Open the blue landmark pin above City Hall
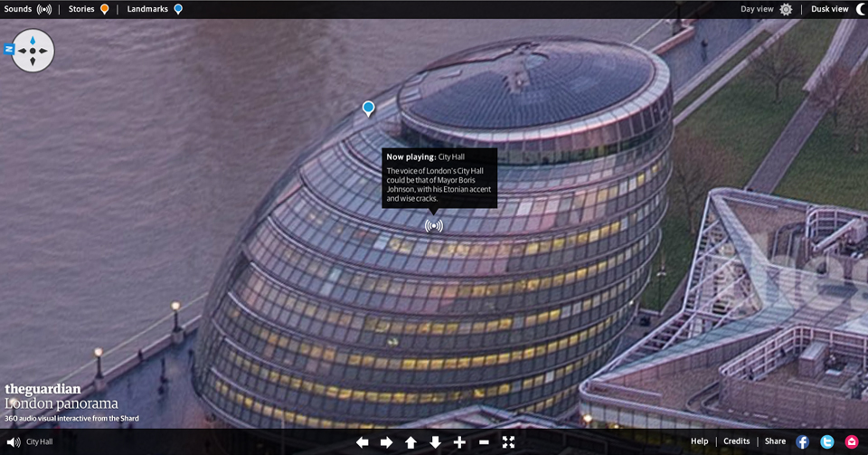This screenshot has width=868, height=455. 368,109
